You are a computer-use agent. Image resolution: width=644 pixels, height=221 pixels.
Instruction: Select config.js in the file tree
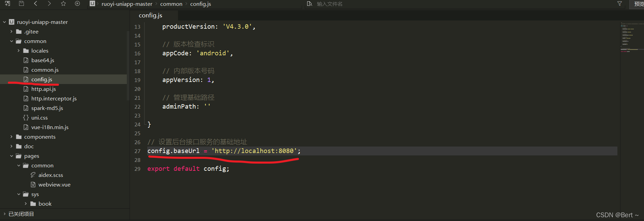(42, 79)
